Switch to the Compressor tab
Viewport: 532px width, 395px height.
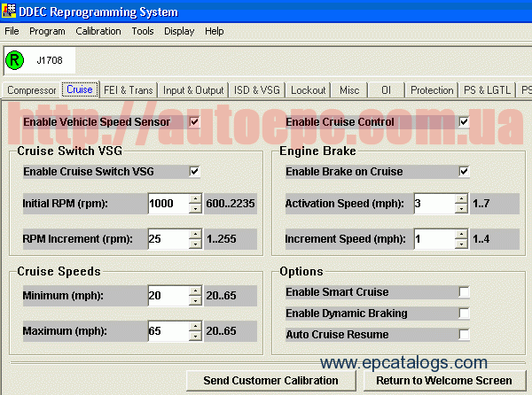tap(32, 90)
